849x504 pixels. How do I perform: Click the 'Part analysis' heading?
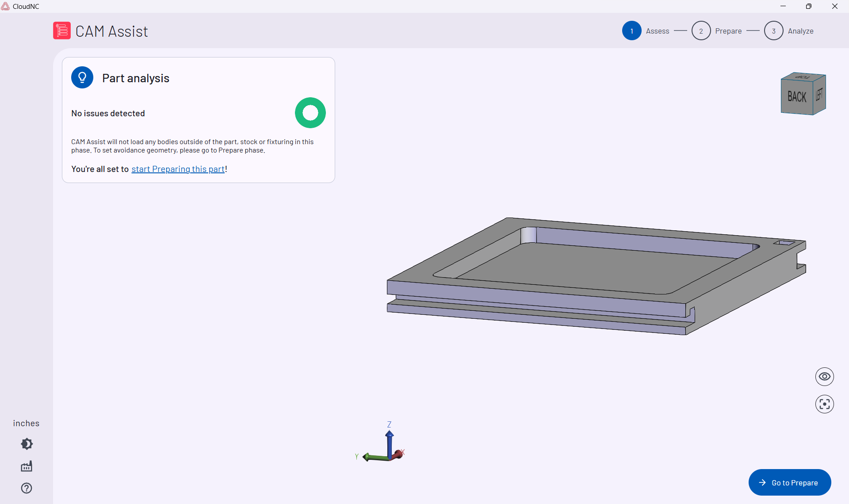coord(136,78)
